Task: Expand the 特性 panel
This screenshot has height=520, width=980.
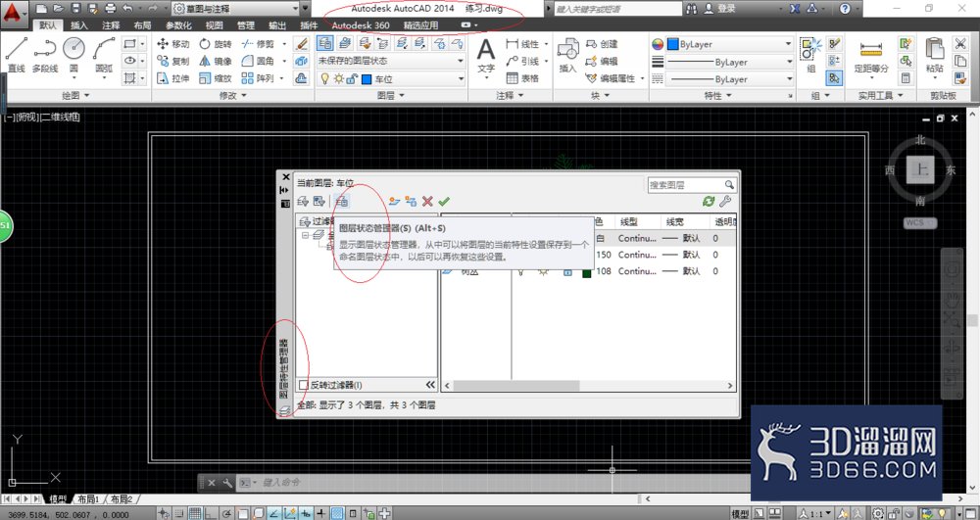Action: (718, 96)
